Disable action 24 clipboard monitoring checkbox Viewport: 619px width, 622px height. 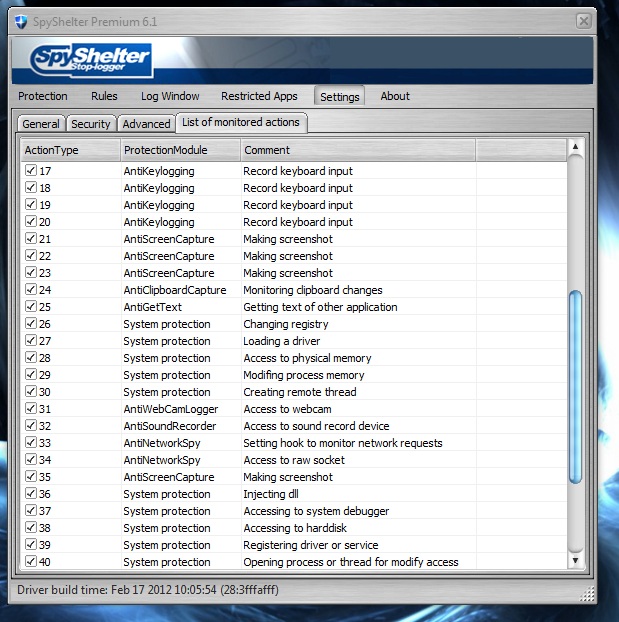[31, 290]
